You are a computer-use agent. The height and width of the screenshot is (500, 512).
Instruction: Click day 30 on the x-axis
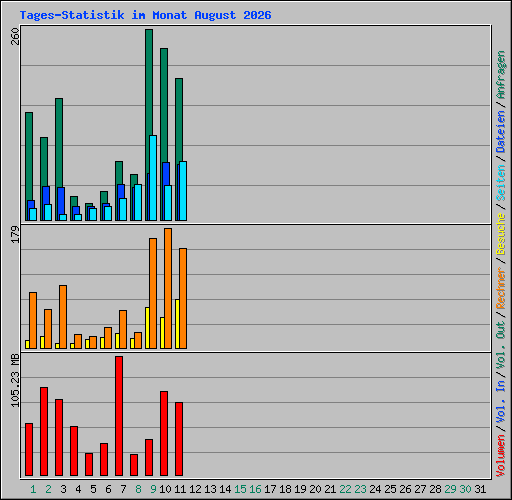[x=465, y=489]
